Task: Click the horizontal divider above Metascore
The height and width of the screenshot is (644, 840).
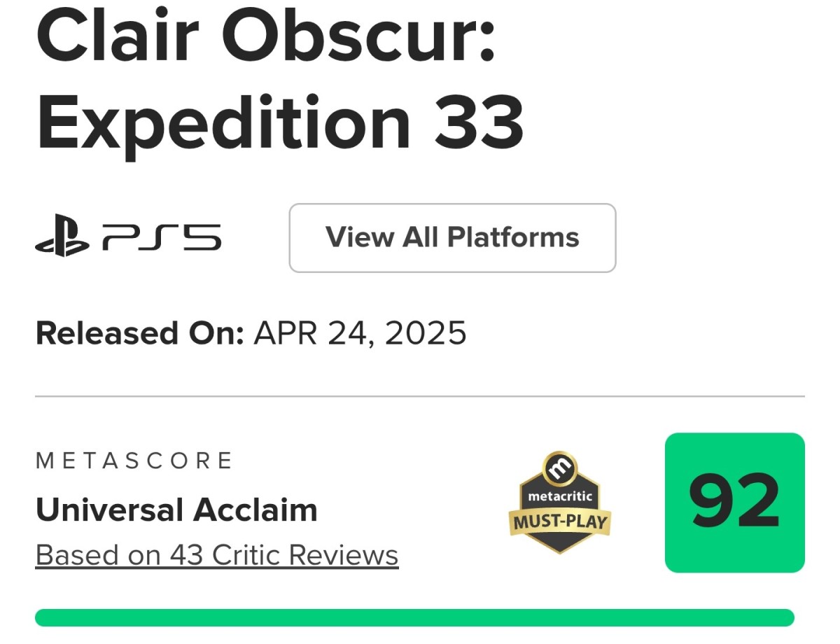Action: 420,396
